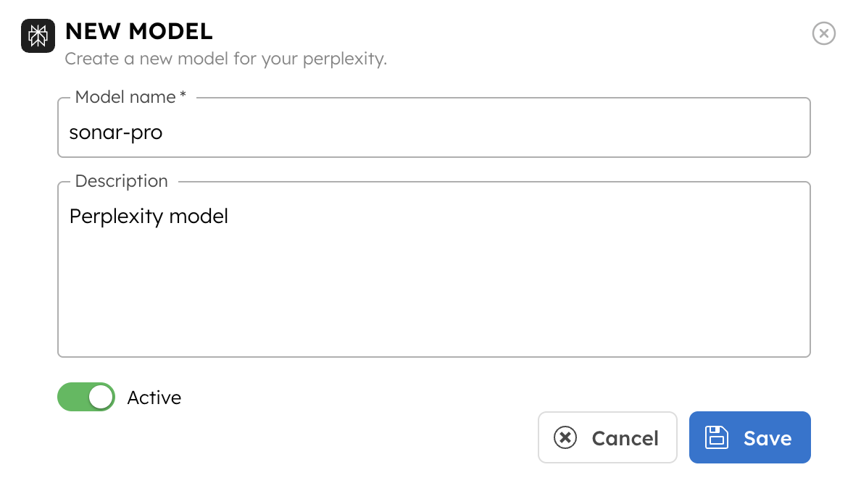861x504 pixels.
Task: Click the 'sonar-pro' text in Model name
Action: (x=116, y=133)
